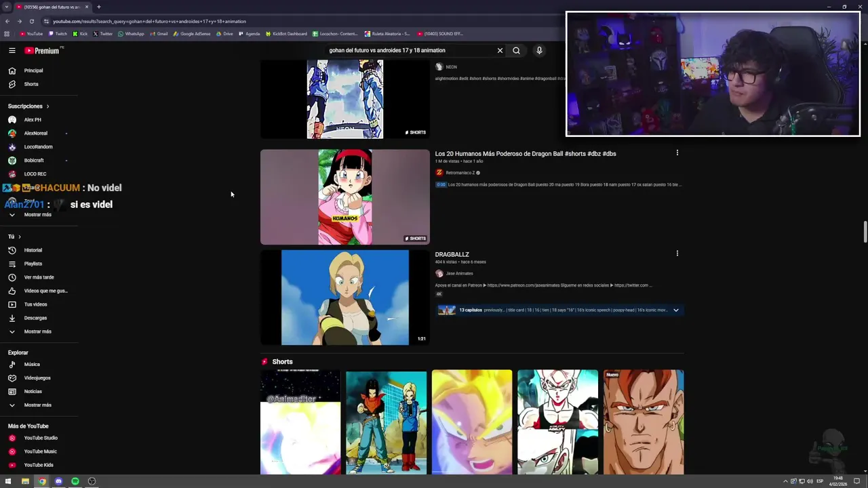Viewport: 868px width, 488px height.
Task: Expand Suscripciones section heading
Action: 28,106
